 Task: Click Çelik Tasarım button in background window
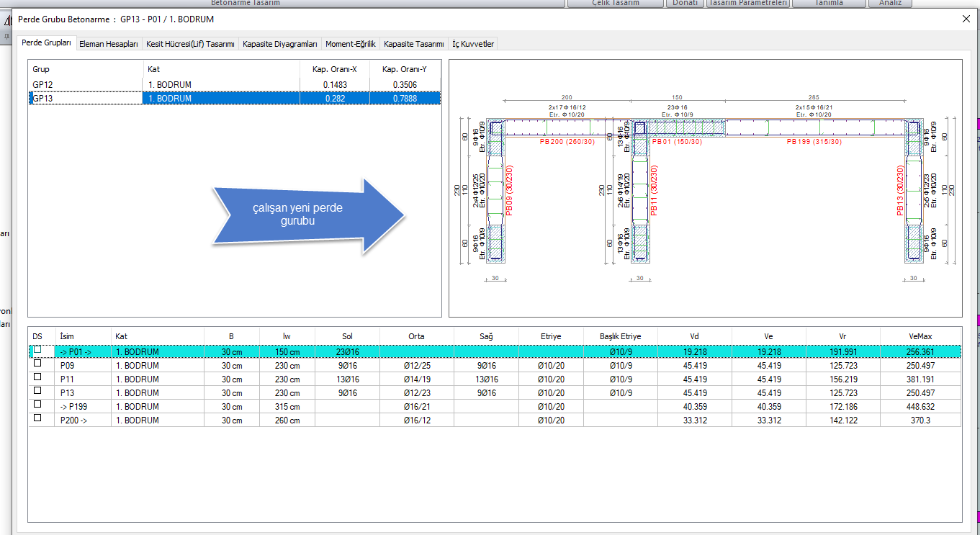tap(615, 3)
